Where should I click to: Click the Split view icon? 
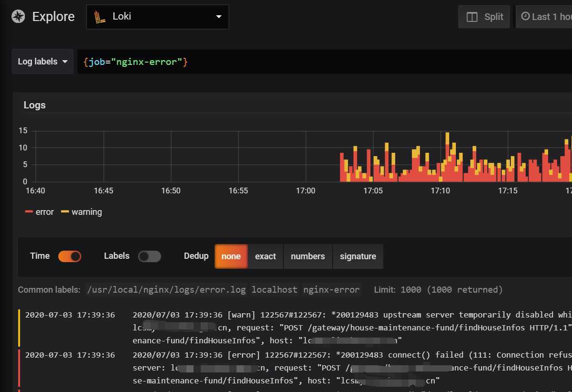pyautogui.click(x=472, y=17)
